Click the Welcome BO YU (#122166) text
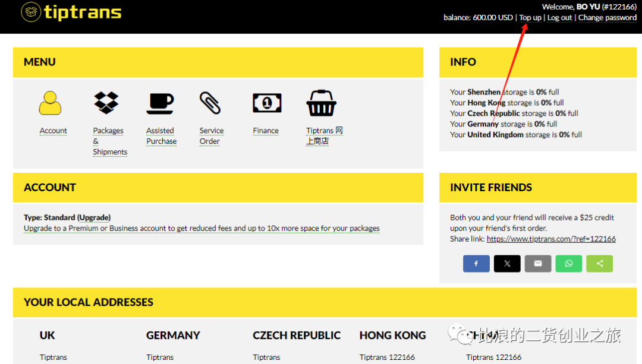 589,7
